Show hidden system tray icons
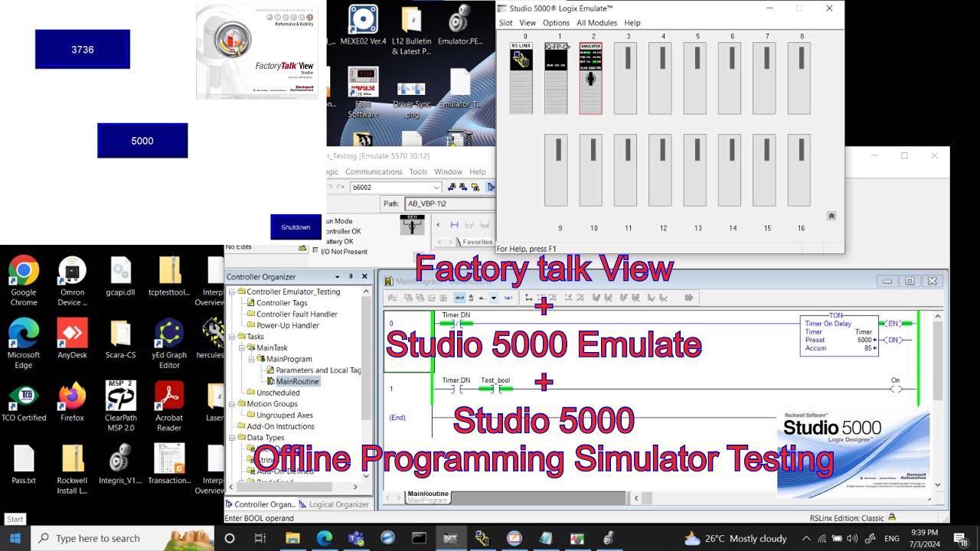Screen dimensions: 980x551 coord(806,538)
